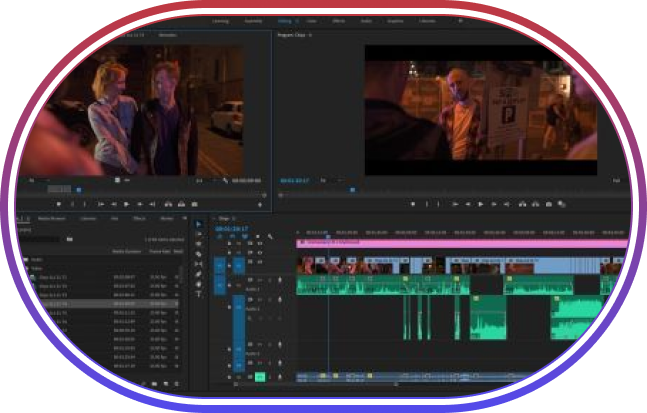Export frame camera icon in Program monitor

548,204
